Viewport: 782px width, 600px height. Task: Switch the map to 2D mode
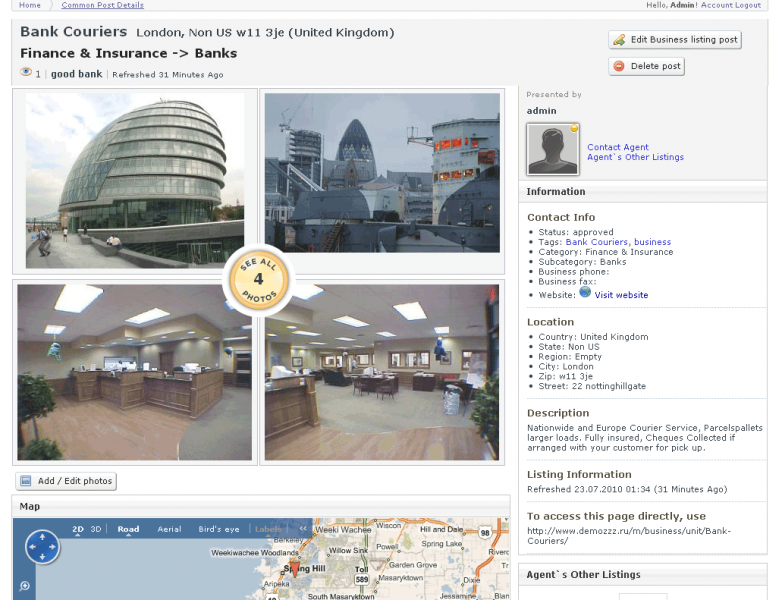[x=78, y=529]
